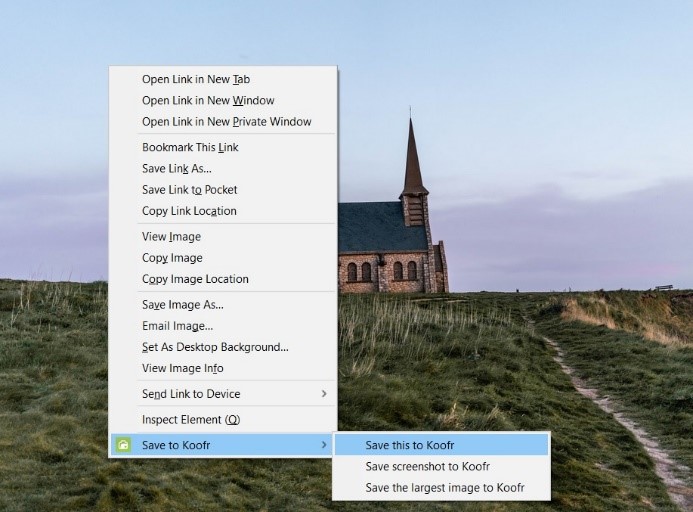Click the green Koofr icon in menu
The width and height of the screenshot is (693, 512).
click(x=123, y=445)
